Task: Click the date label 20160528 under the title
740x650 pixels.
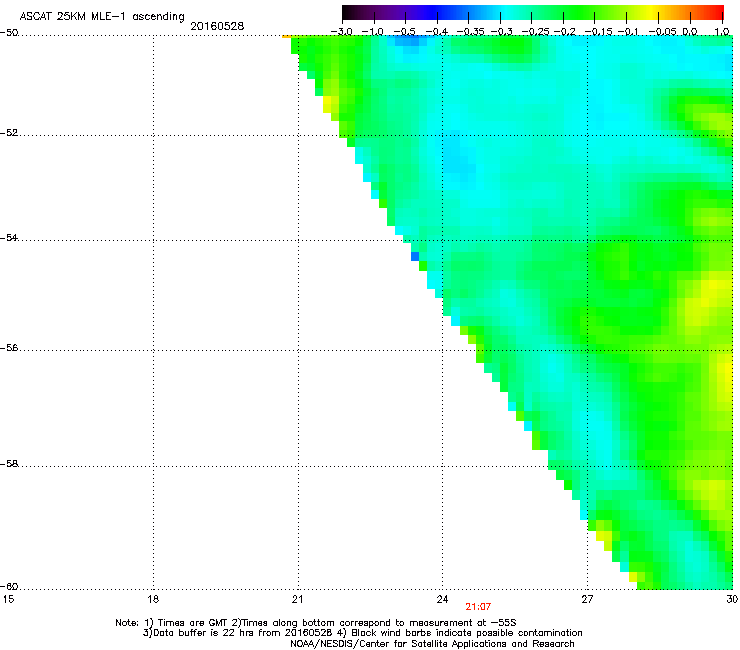Action: pyautogui.click(x=217, y=26)
